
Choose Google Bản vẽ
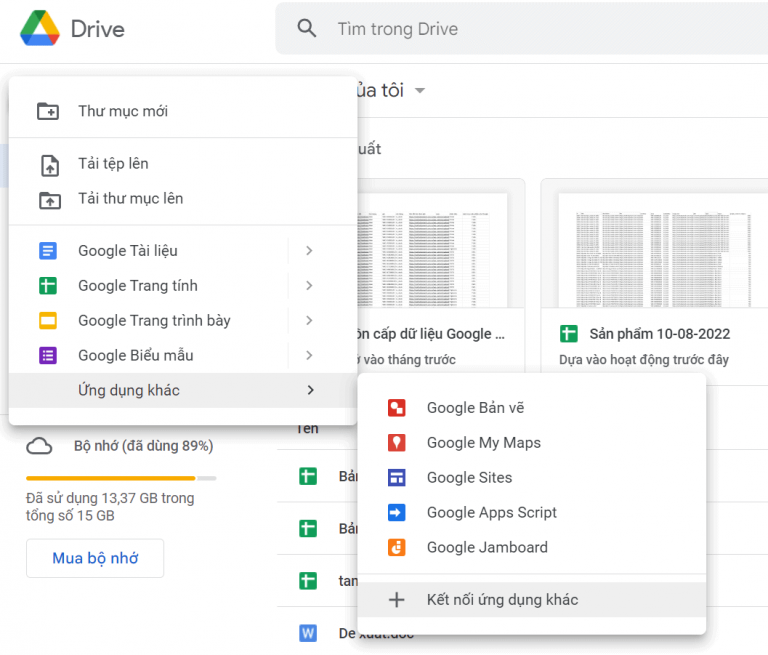coord(531,408)
